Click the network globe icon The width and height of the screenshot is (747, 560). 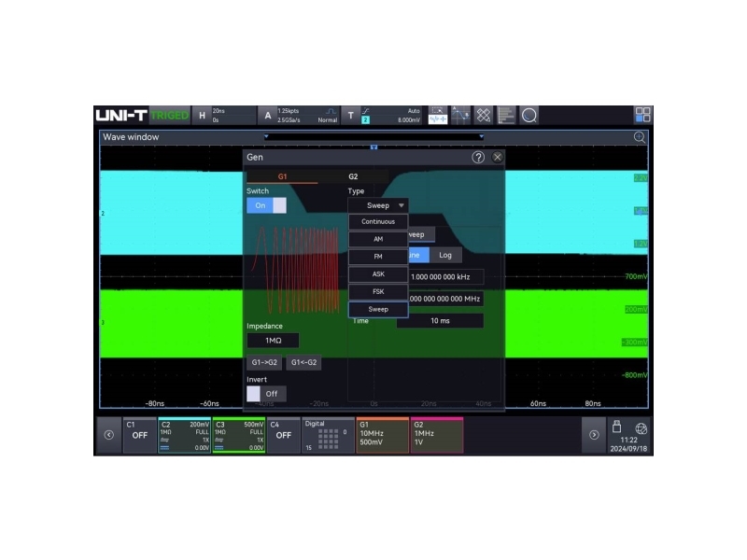641,428
